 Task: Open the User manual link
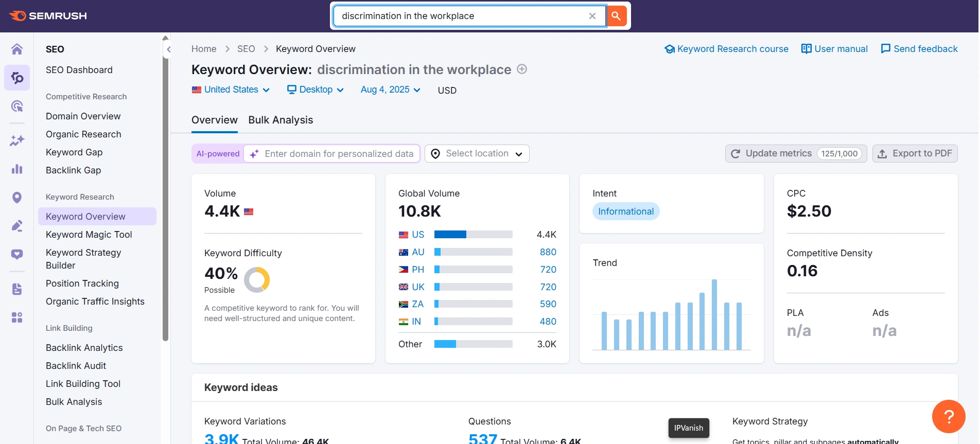[x=834, y=49]
